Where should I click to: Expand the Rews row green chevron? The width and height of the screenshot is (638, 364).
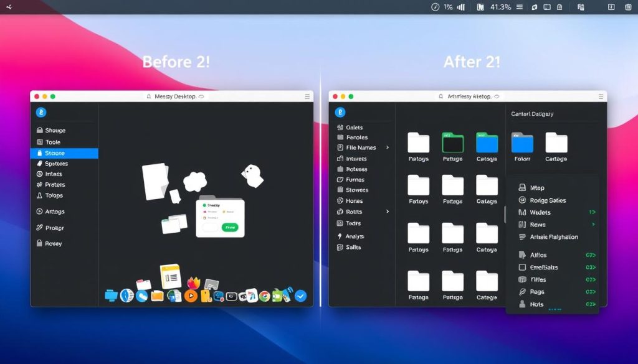coord(594,224)
